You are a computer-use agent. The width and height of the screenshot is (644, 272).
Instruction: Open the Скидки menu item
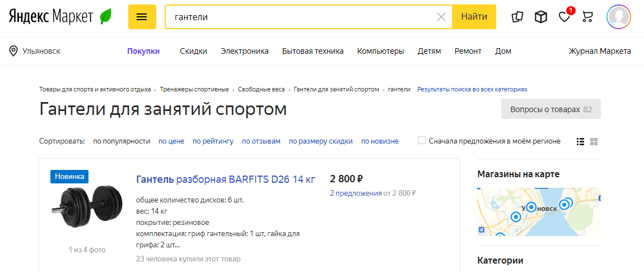pos(194,51)
